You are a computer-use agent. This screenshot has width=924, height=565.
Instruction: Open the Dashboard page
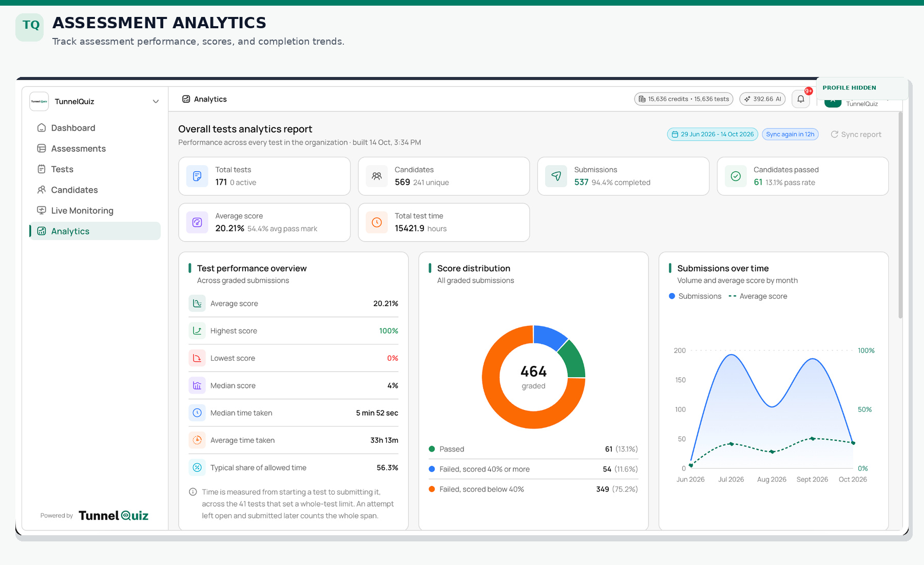(95, 128)
